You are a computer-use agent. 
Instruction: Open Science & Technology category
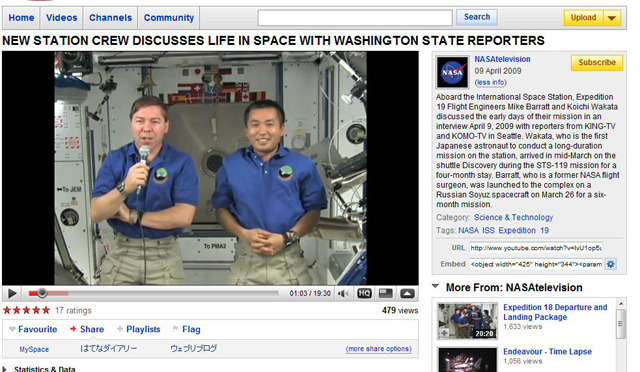tap(513, 217)
